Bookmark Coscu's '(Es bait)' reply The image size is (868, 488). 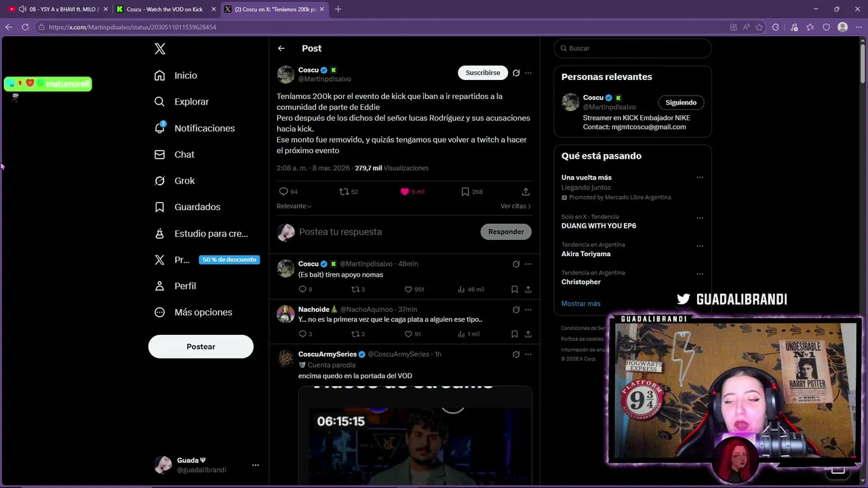[x=515, y=289]
